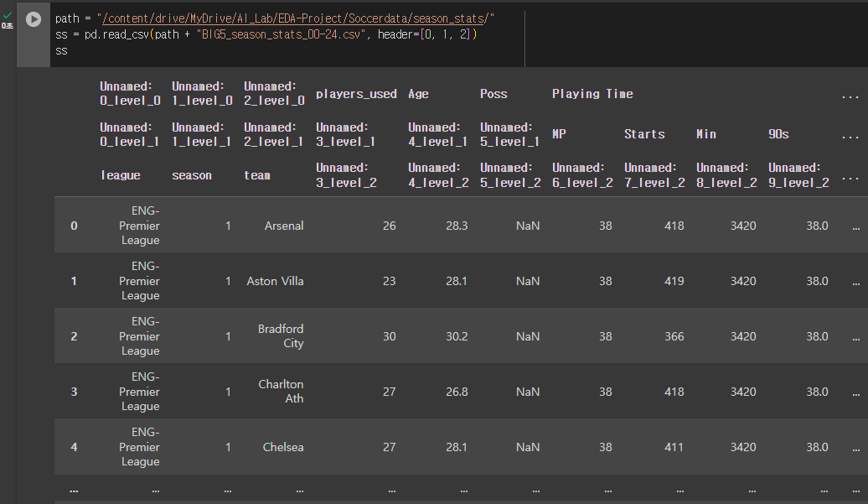
Task: Click the Age column header
Action: pyautogui.click(x=418, y=94)
